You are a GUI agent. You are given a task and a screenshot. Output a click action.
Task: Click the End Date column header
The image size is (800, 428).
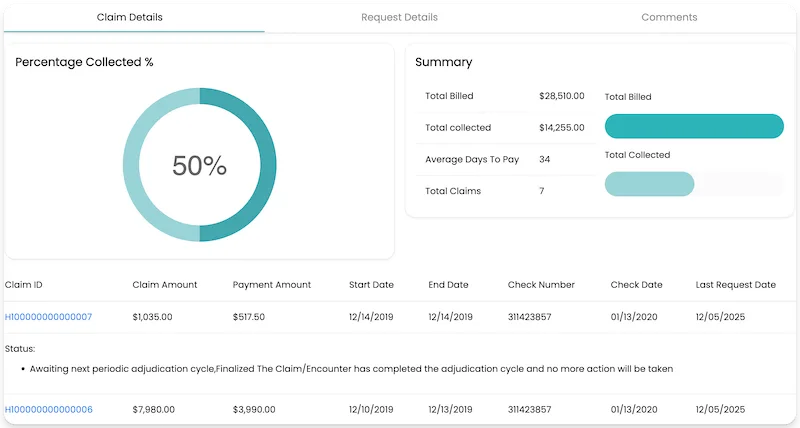448,285
